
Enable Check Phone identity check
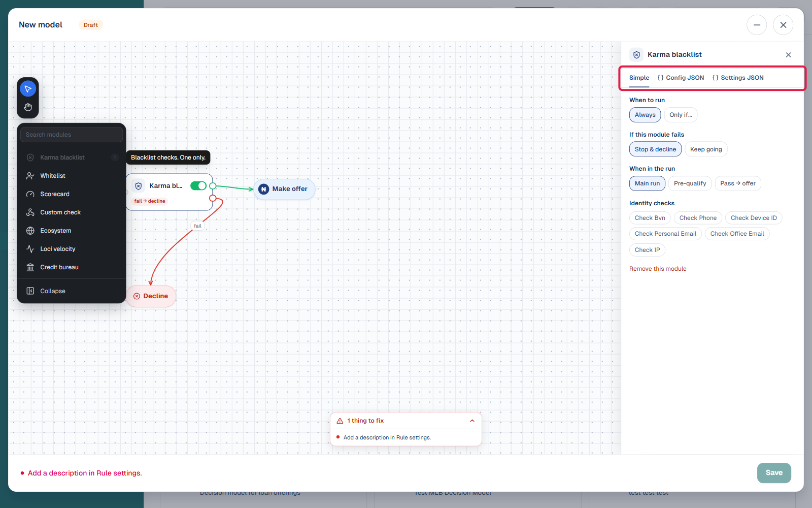tap(698, 218)
